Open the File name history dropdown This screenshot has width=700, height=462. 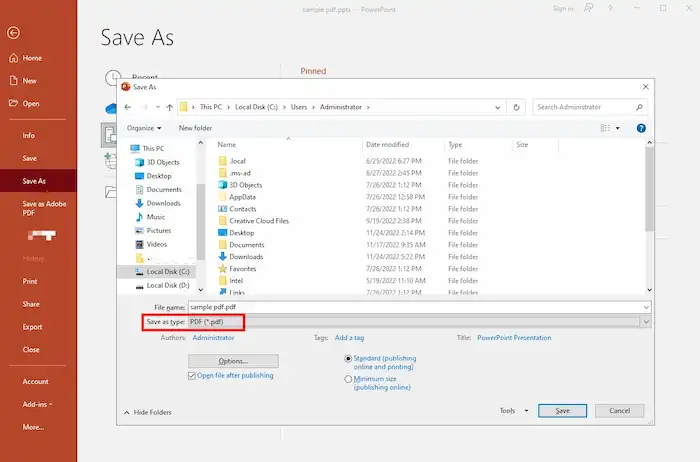[x=646, y=307]
